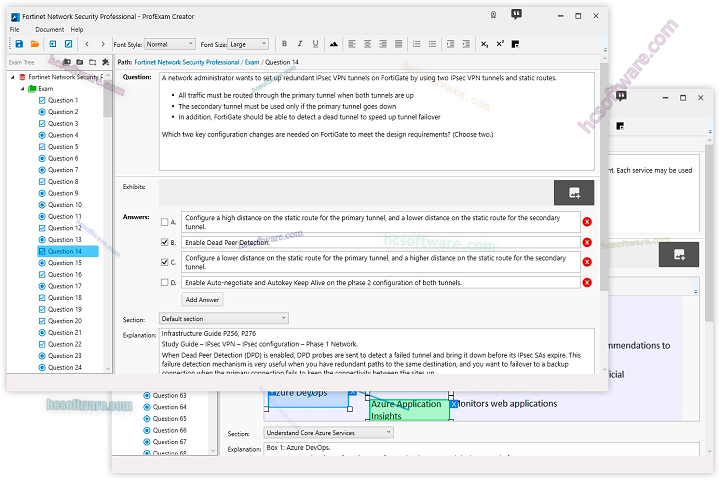The image size is (720, 480).
Task: Remove answer D using red X
Action: point(587,282)
